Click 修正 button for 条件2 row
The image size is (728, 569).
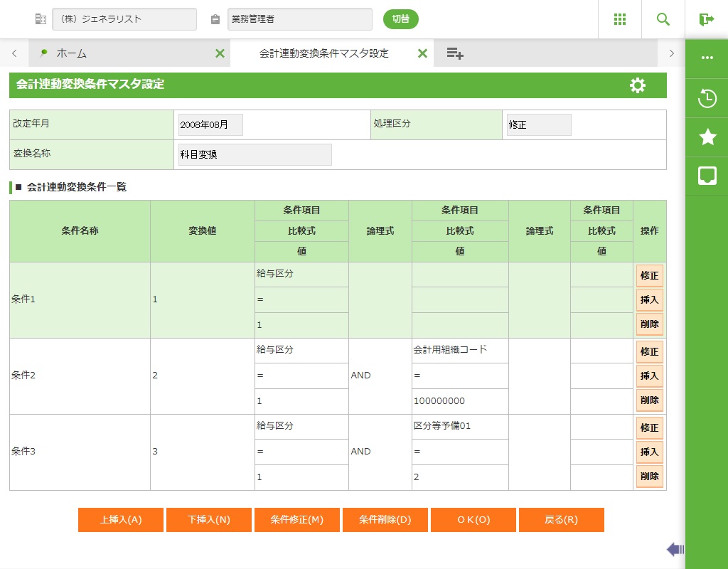[649, 351]
